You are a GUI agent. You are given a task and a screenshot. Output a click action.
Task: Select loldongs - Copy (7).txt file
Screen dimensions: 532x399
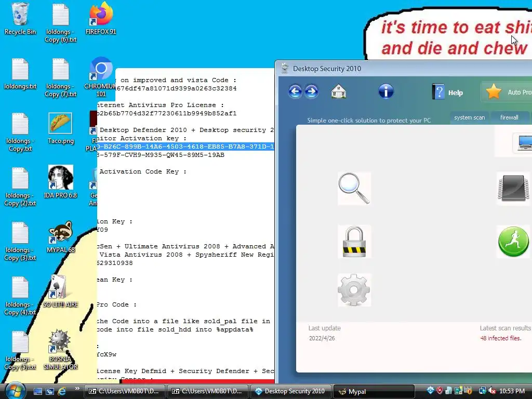[x=60, y=78]
